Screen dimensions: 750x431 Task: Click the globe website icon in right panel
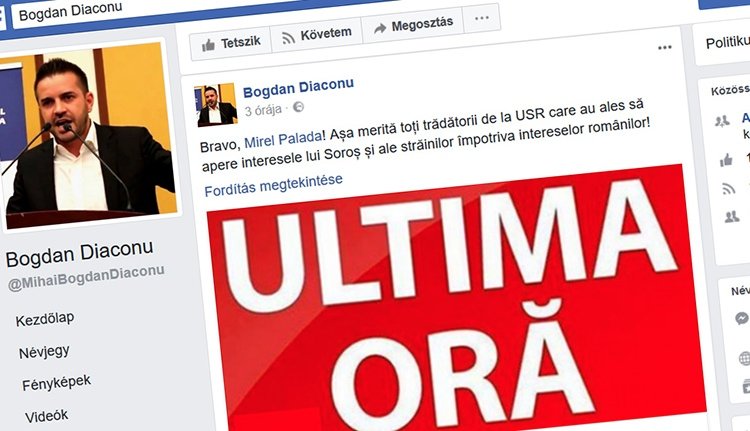tap(745, 358)
